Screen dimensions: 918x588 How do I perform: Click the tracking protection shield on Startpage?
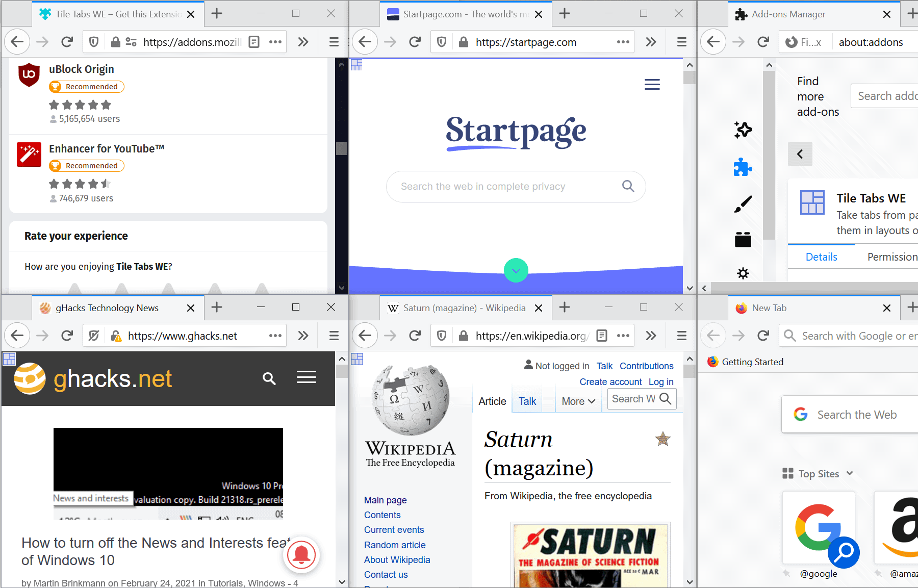coord(441,42)
